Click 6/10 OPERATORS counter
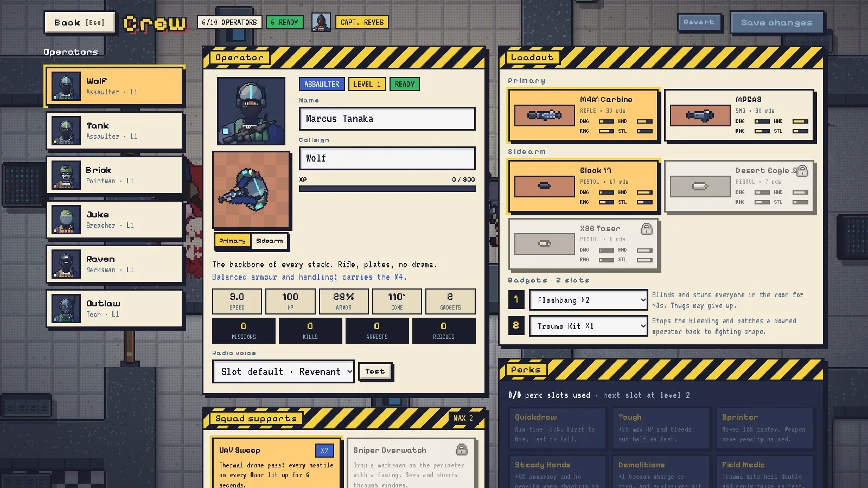This screenshot has height=488, width=868. [229, 22]
